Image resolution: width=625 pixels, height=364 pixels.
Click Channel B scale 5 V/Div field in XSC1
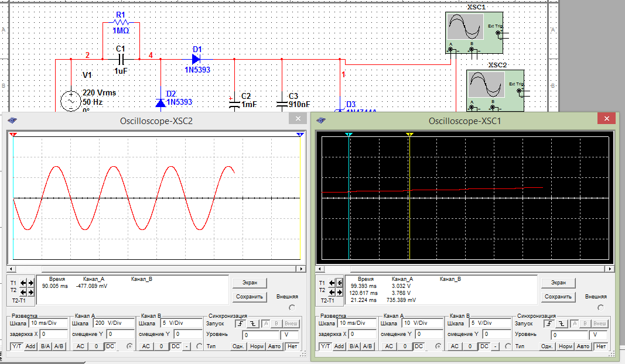[490, 323]
